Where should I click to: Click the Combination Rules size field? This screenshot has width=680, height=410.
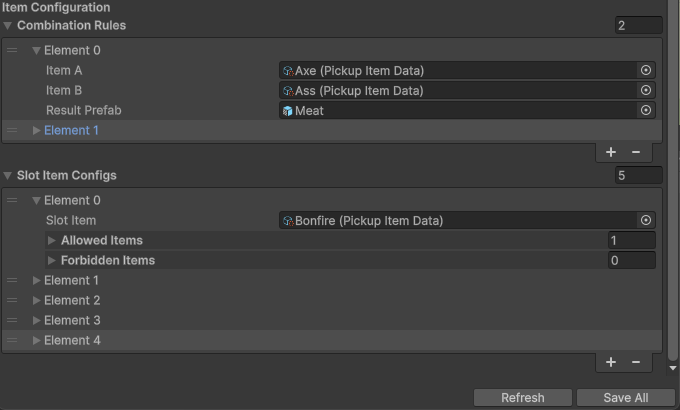pos(638,25)
